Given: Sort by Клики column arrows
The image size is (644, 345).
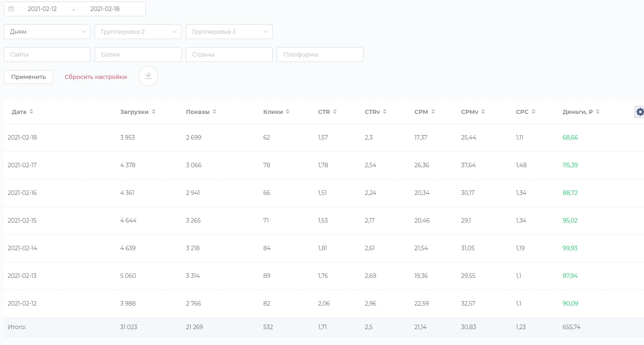Looking at the screenshot, I should (288, 112).
